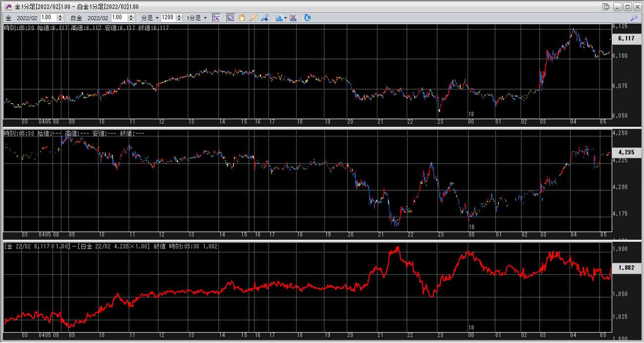Image resolution: width=644 pixels, height=343 pixels.
Task: Select the arrow pointer cursor tool
Action: coord(230,18)
